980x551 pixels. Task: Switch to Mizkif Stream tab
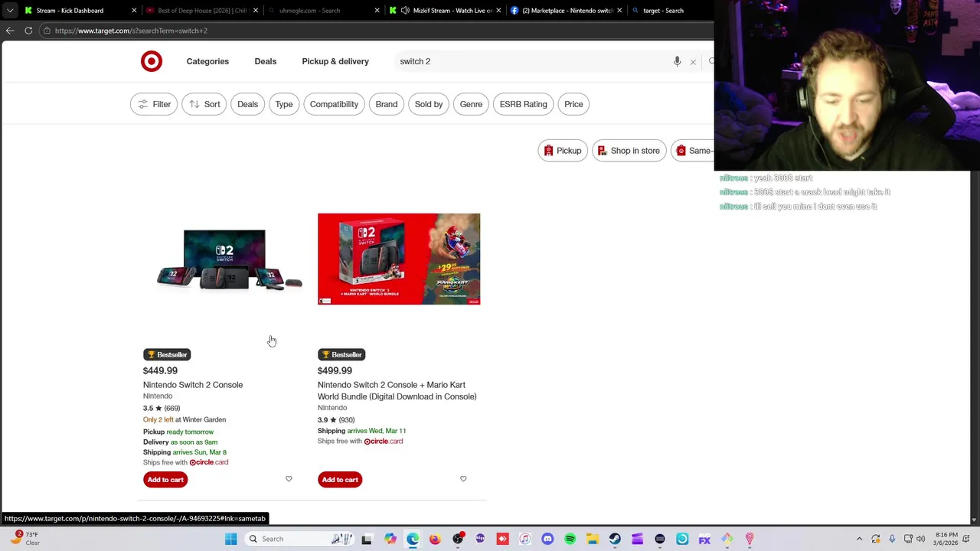pos(444,11)
